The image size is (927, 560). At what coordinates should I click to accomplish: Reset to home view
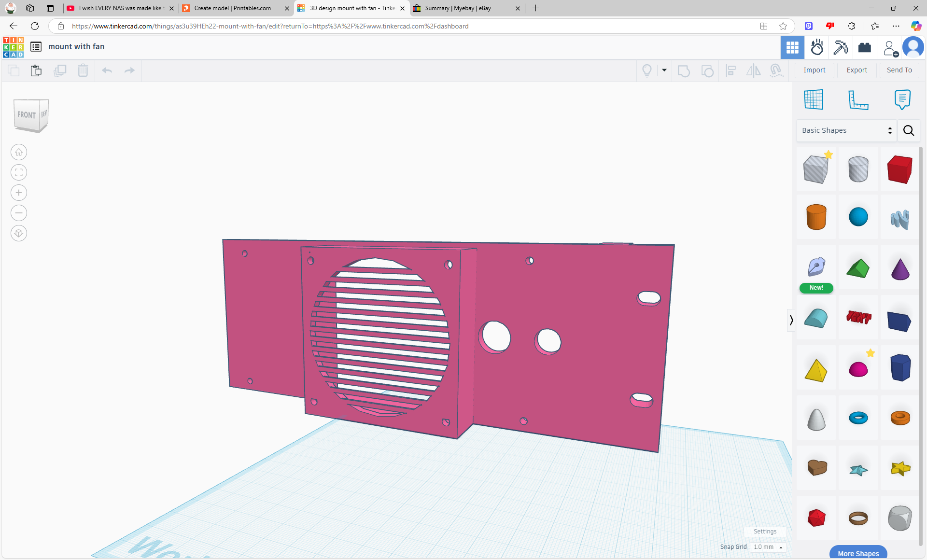(19, 153)
